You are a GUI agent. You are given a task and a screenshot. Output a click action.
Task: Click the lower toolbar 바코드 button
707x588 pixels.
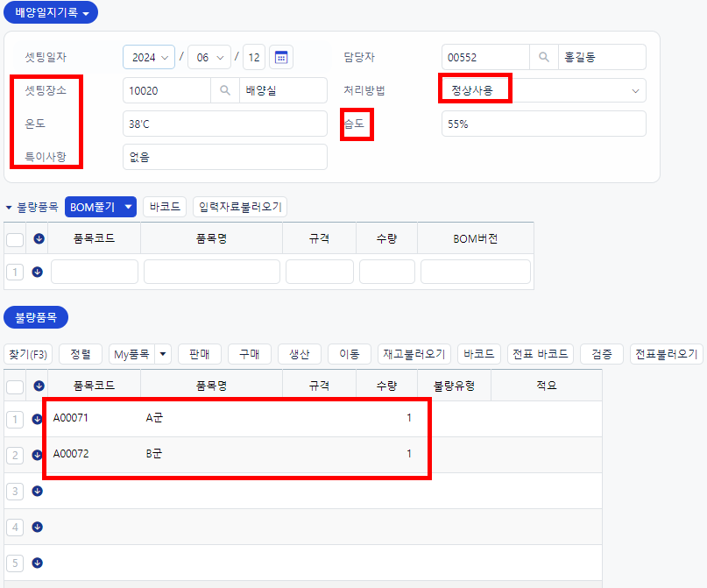(x=479, y=354)
